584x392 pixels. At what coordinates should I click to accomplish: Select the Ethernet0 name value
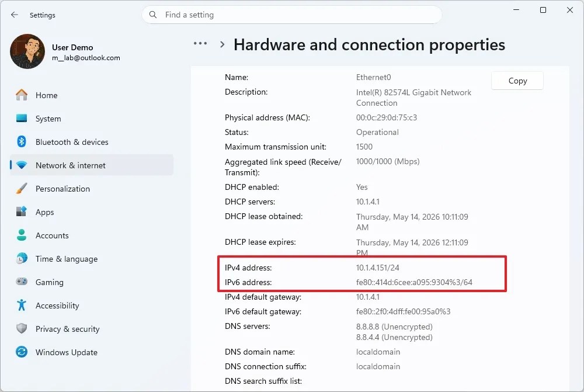tap(374, 77)
